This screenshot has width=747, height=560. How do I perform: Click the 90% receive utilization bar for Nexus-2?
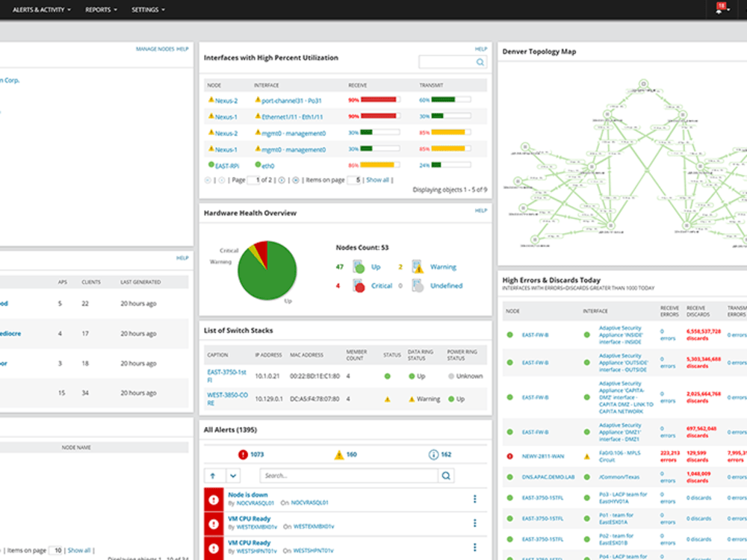tap(379, 100)
